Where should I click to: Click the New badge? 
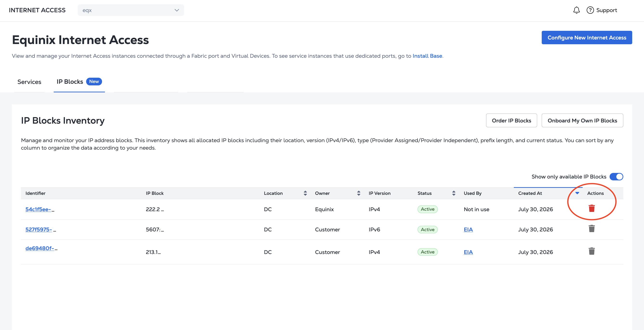(94, 82)
